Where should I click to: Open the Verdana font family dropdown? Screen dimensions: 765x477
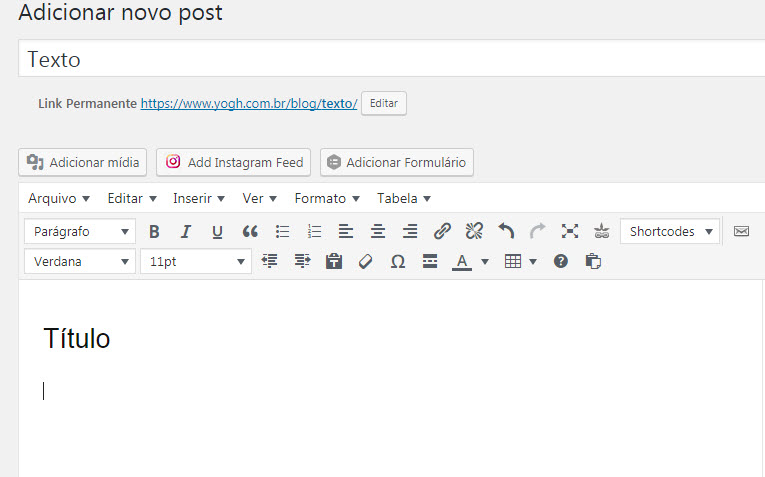pyautogui.click(x=80, y=261)
